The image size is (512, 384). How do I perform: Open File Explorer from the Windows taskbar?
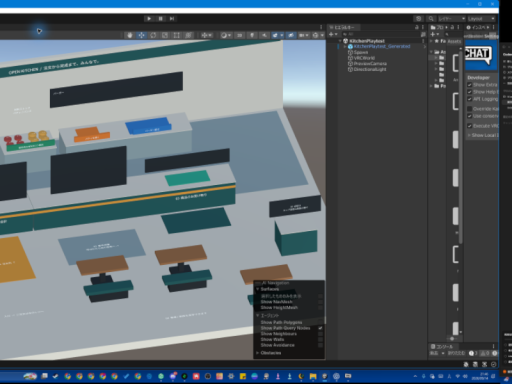(x=313, y=376)
